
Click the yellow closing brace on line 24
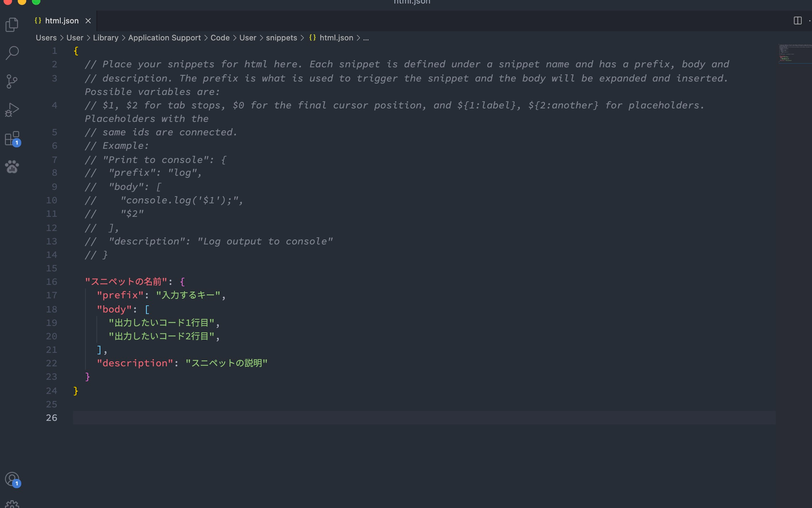point(76,391)
